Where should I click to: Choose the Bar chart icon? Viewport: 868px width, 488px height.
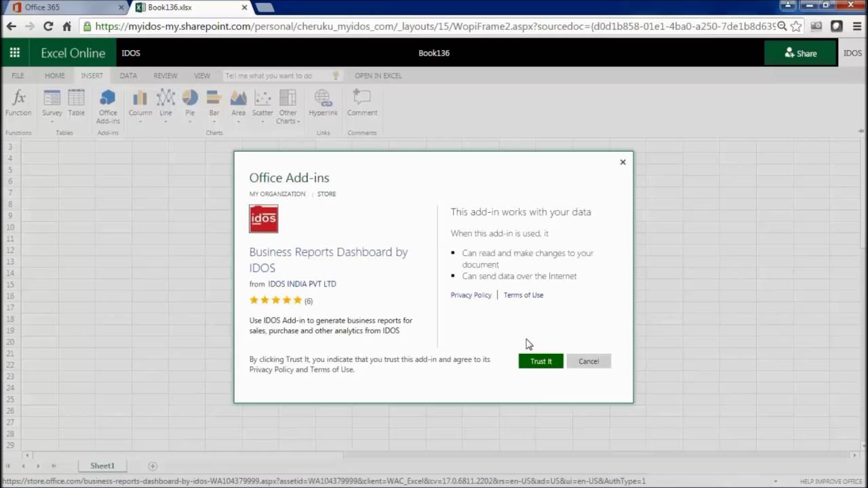(214, 98)
